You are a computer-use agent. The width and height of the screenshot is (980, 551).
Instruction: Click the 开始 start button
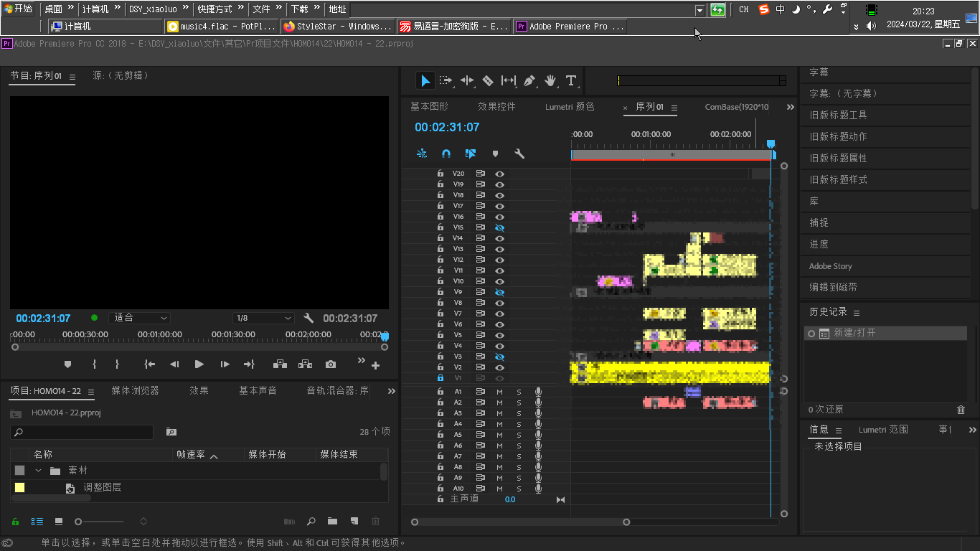coord(19,9)
